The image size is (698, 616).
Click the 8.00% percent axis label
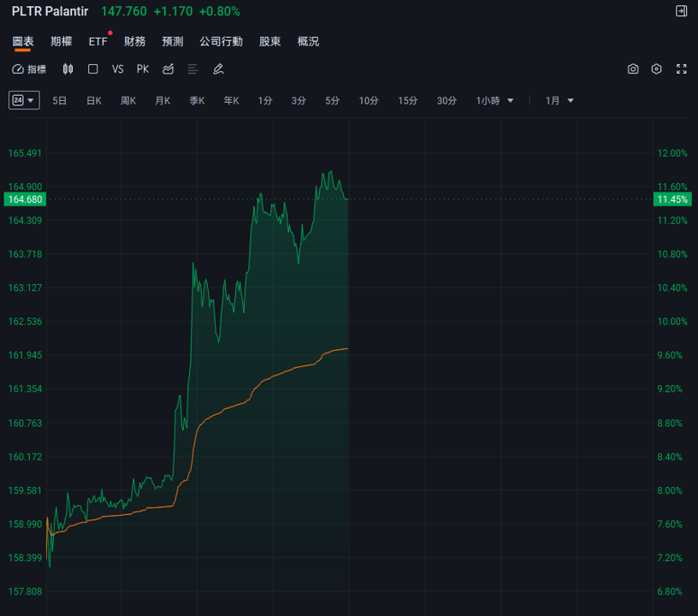670,490
